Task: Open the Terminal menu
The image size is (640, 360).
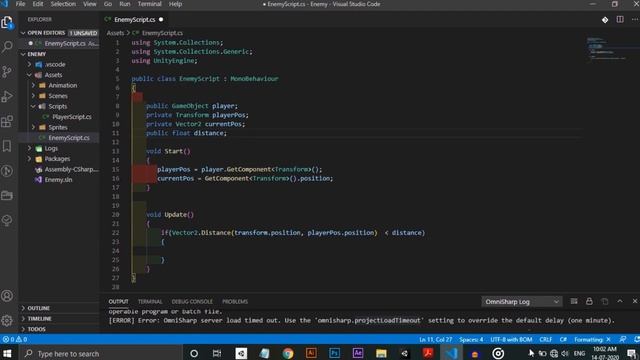Action: coord(149,4)
